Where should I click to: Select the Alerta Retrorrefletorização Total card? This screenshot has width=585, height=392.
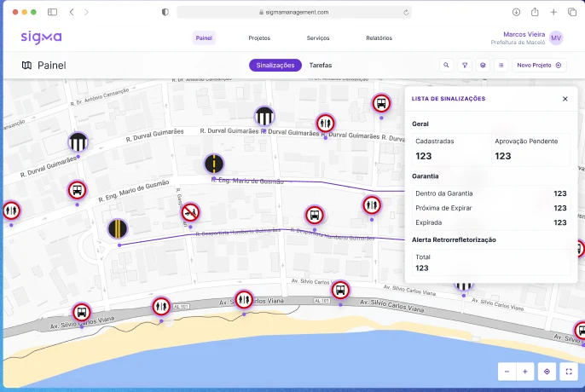491,262
